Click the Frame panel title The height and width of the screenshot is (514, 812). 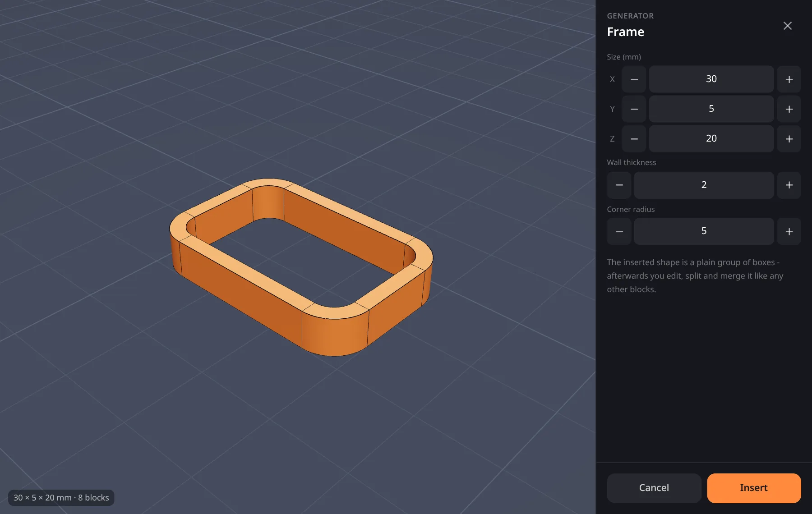click(x=625, y=32)
